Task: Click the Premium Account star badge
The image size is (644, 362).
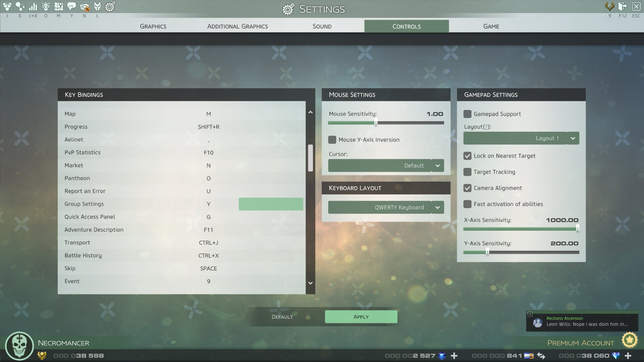Action: point(630,341)
